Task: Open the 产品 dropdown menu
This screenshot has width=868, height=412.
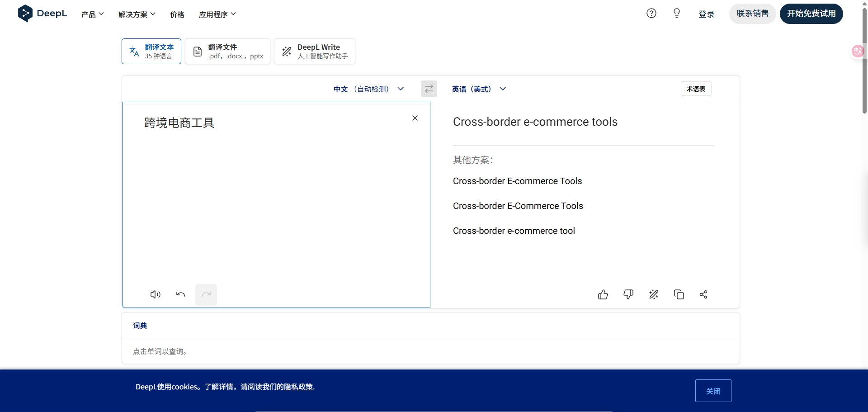Action: (x=93, y=14)
